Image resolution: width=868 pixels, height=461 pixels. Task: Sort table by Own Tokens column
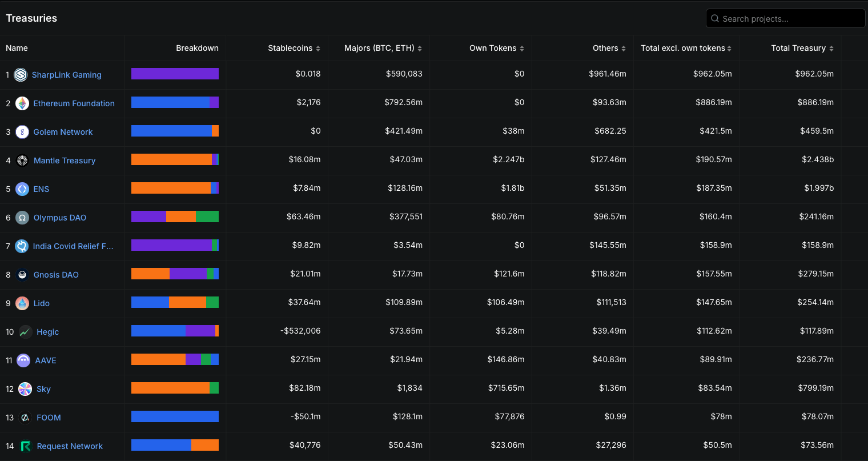coord(497,48)
